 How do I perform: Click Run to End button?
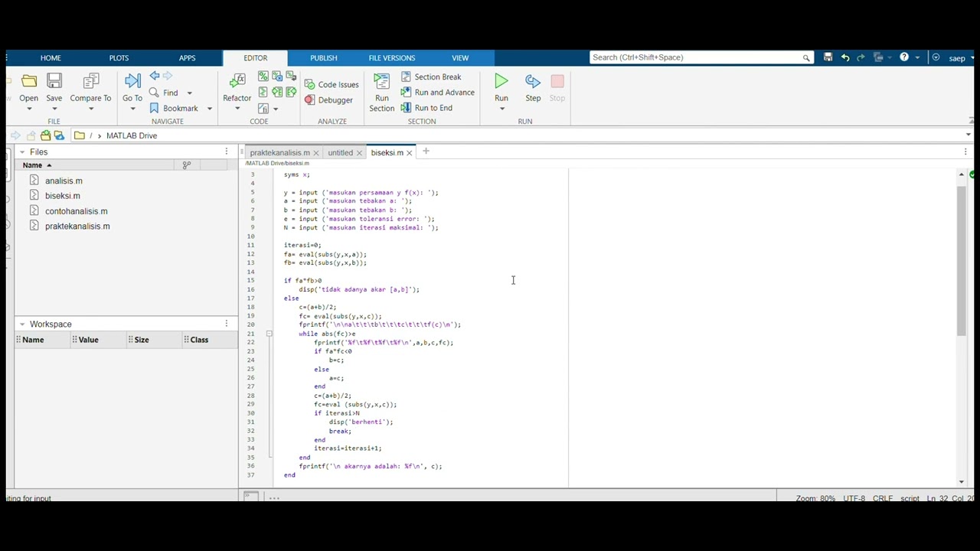click(426, 108)
